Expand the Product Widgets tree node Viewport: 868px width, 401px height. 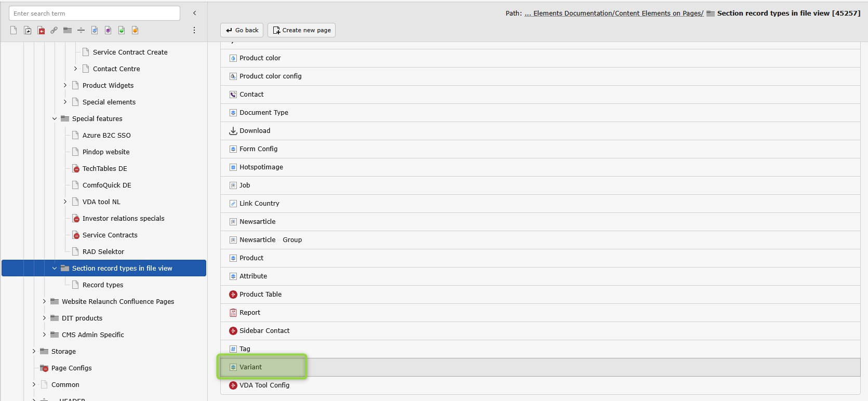pos(65,86)
